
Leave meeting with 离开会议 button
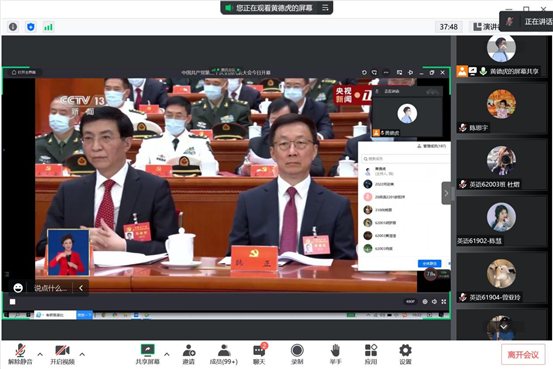click(x=523, y=354)
